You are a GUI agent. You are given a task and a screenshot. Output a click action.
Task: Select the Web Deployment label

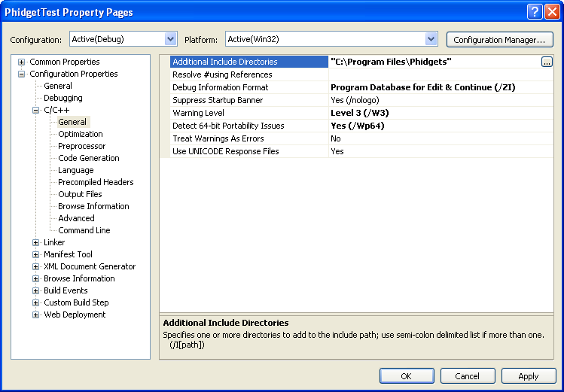[x=75, y=315]
